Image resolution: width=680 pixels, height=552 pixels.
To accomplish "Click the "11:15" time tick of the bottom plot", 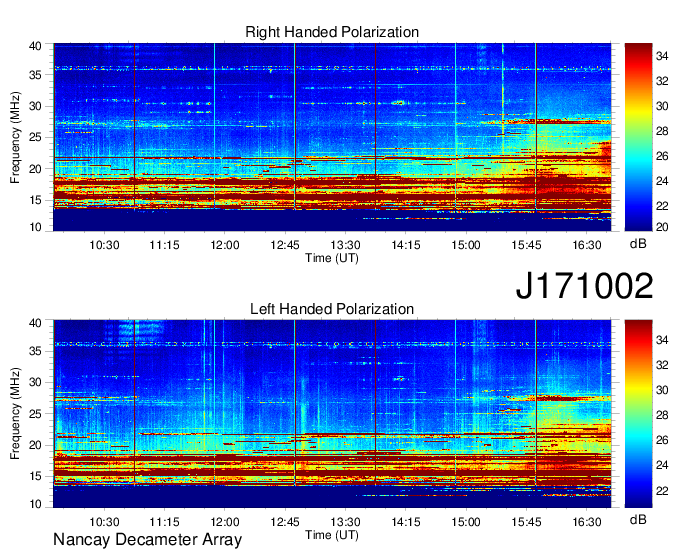I will click(164, 522).
